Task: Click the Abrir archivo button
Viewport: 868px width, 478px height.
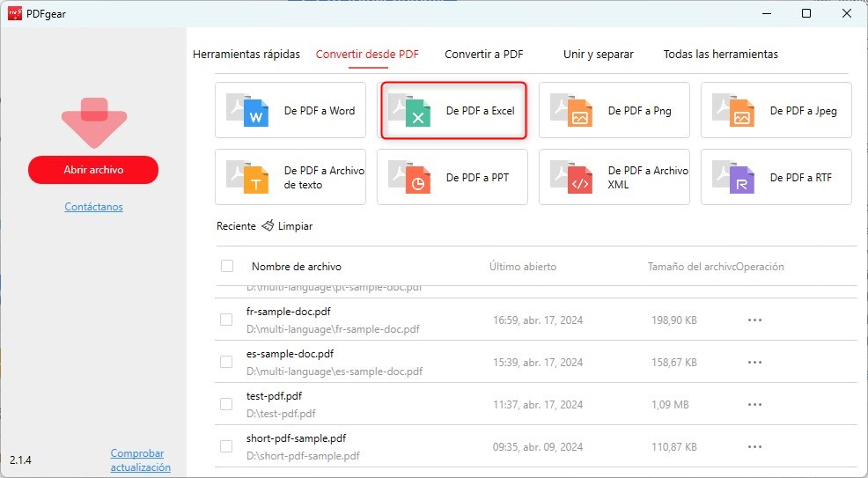Action: [x=93, y=170]
